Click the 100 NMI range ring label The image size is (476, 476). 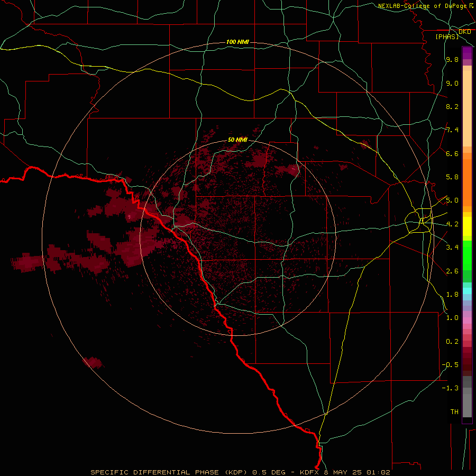(237, 42)
